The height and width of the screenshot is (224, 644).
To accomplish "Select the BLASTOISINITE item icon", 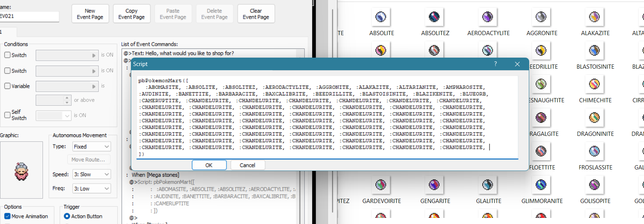I will coord(594,50).
